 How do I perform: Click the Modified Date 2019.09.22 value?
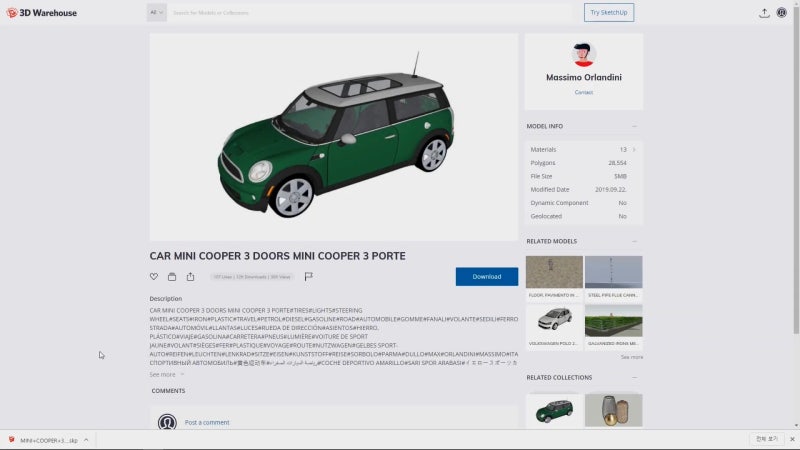(x=611, y=189)
